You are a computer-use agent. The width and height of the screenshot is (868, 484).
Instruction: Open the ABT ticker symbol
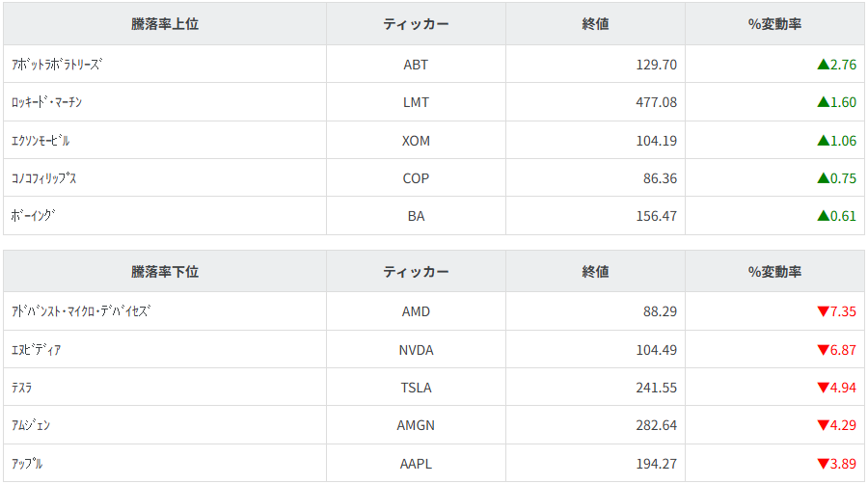tap(416, 65)
